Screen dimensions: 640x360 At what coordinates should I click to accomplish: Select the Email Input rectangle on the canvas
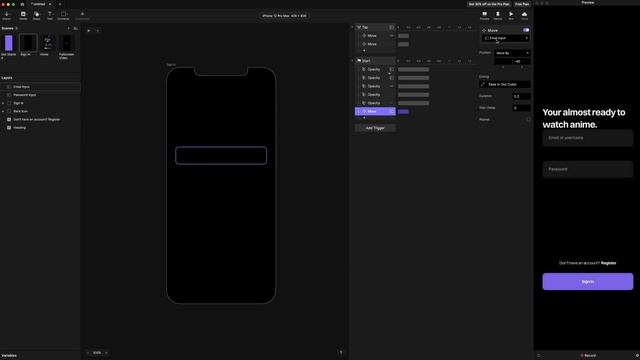(x=221, y=156)
